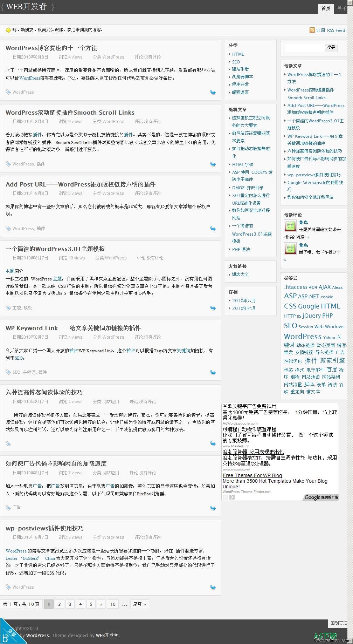Click read-more arrow for WordPress3.01主题模板 post
This screenshot has height=644, width=353.
213,308
